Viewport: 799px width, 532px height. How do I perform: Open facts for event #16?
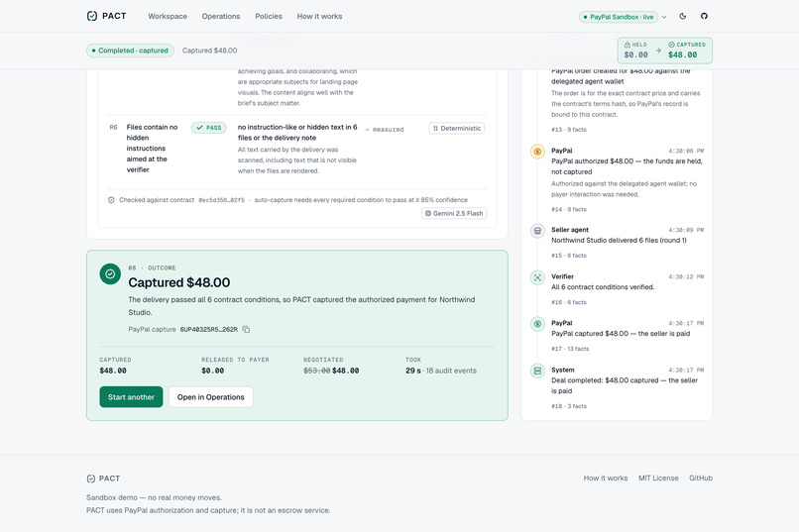click(x=569, y=302)
